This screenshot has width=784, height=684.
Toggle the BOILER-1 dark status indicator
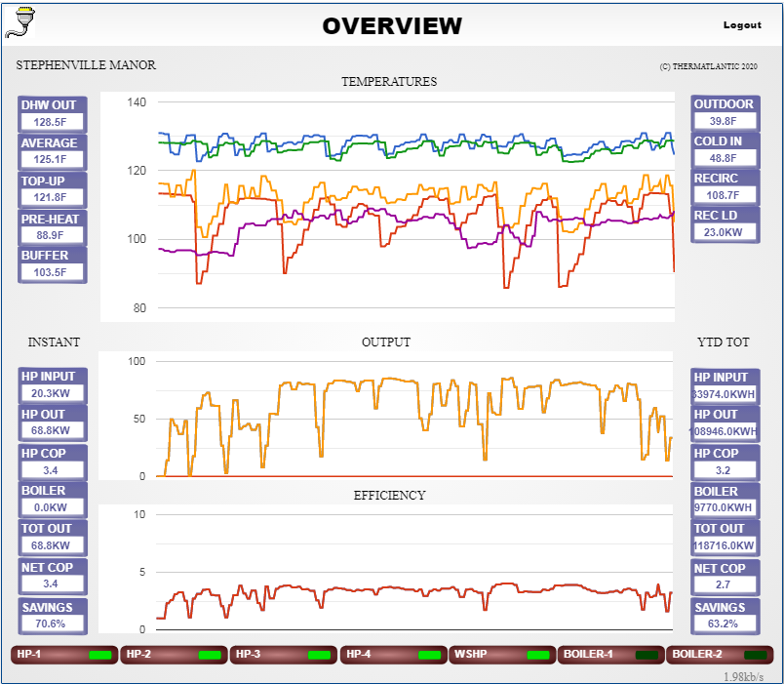(x=647, y=655)
